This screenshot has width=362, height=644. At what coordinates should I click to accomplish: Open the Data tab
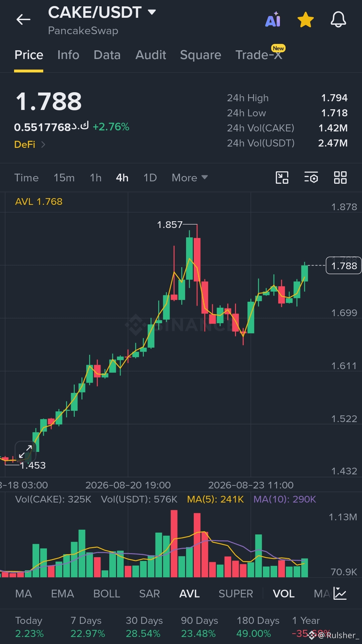point(107,55)
